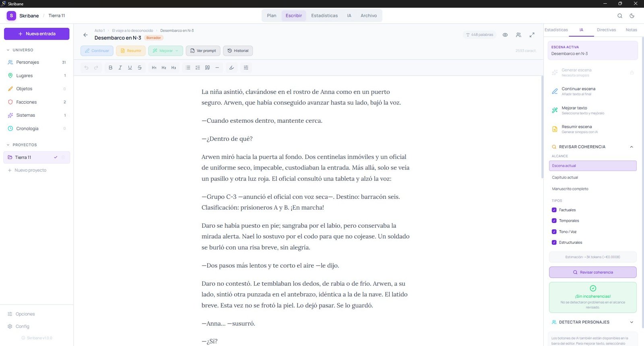Image resolution: width=644 pixels, height=346 pixels.
Task: Go back with the left arrow
Action: coord(85,35)
